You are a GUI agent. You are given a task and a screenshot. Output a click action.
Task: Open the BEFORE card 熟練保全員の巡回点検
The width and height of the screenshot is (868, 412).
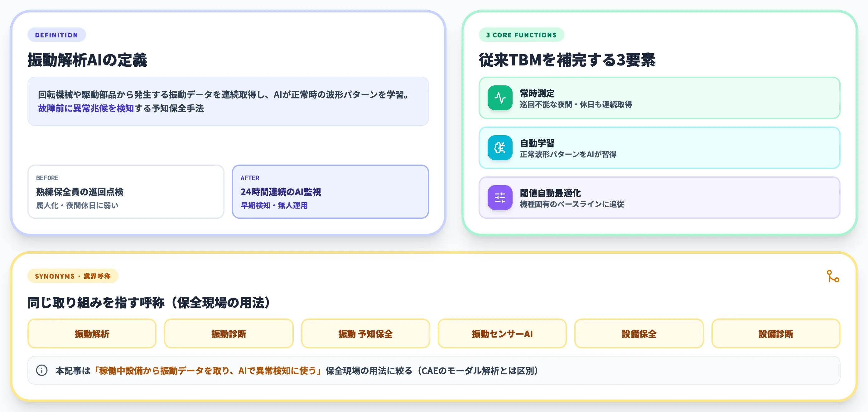pos(126,192)
